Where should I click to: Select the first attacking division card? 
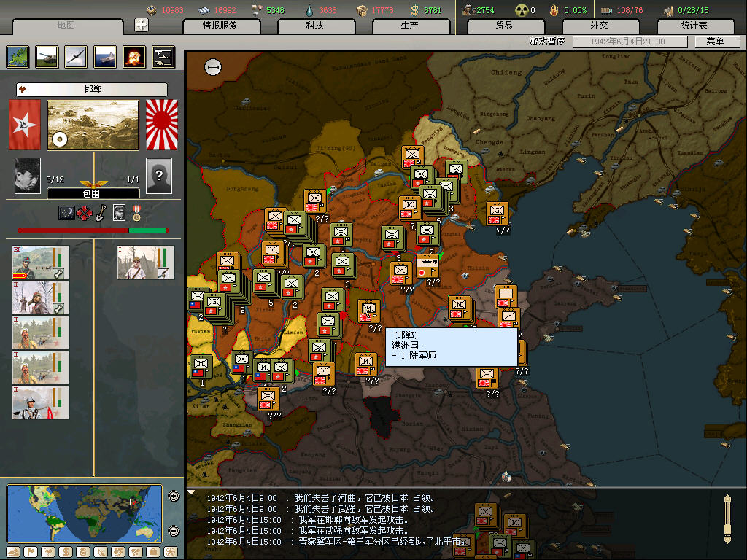[41, 262]
